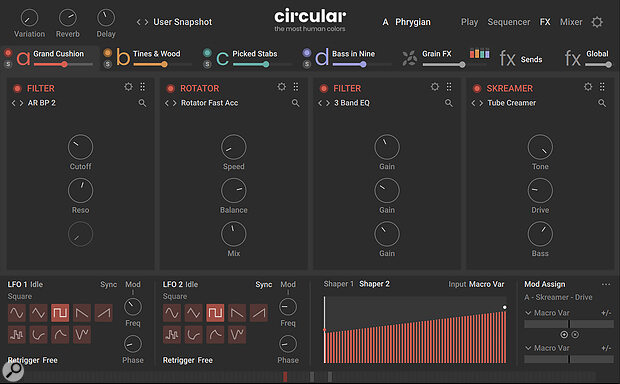The width and height of the screenshot is (620, 384).
Task: Go to next User Snapshot arrow
Action: click(146, 22)
